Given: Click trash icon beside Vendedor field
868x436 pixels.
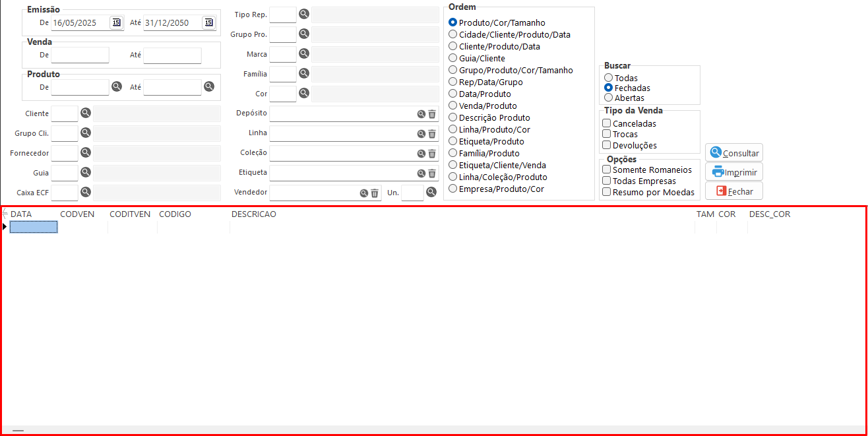Looking at the screenshot, I should (x=375, y=193).
